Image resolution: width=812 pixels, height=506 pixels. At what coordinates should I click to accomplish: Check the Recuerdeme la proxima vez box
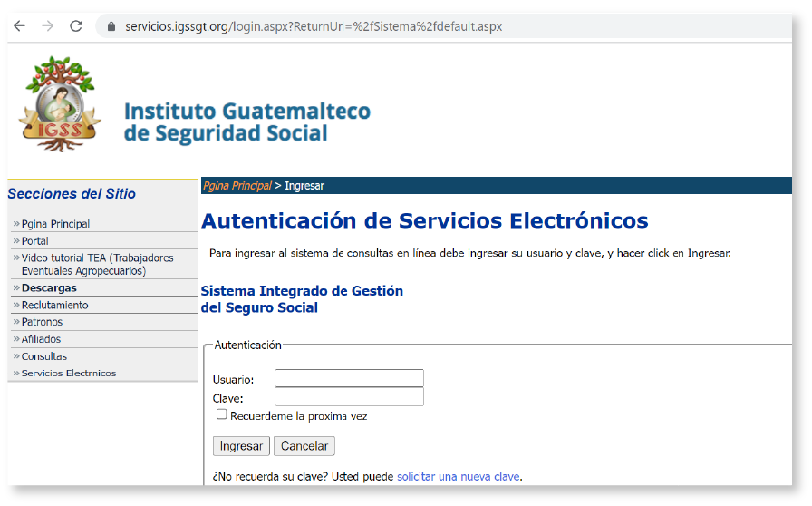pyautogui.click(x=222, y=414)
